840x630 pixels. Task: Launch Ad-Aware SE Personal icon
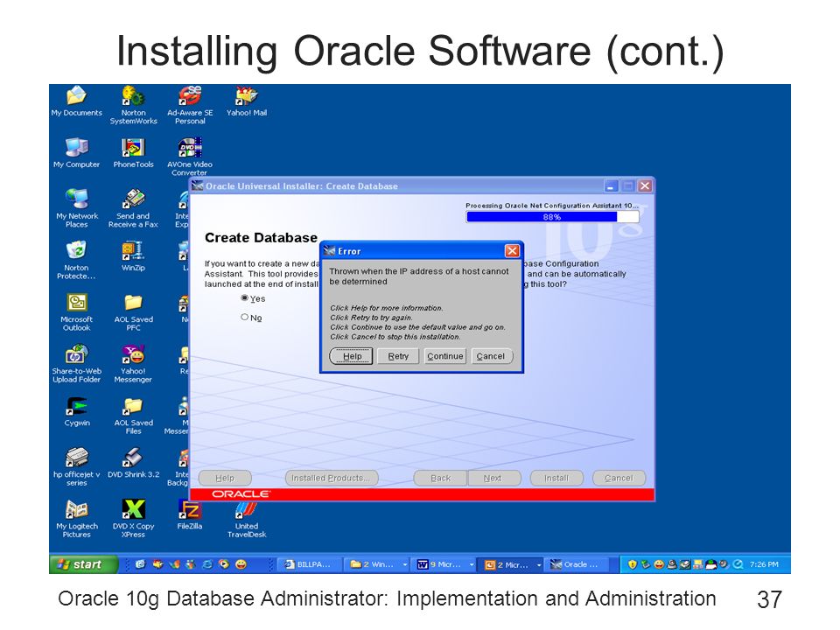tap(190, 106)
